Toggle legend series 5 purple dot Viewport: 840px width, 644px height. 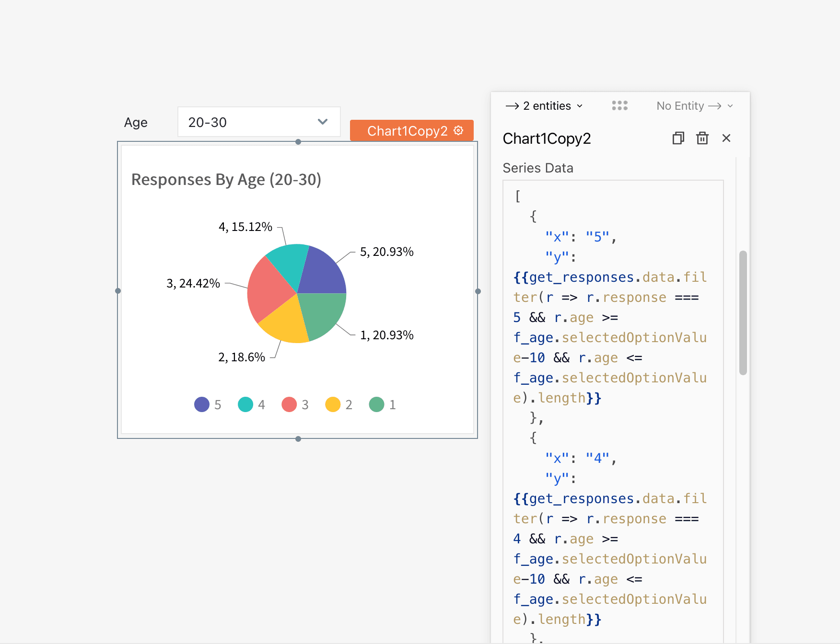point(202,404)
